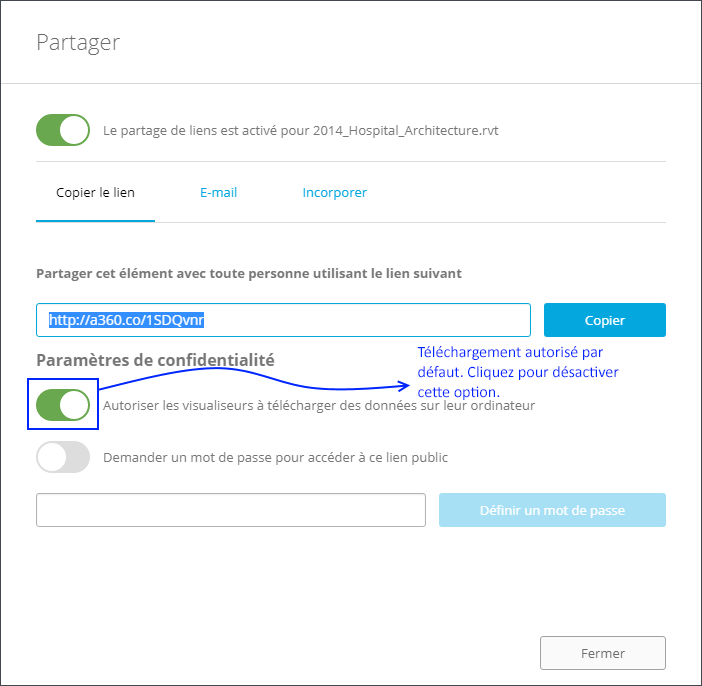Click the blue annotation arrow head
Viewport: 702px width, 686px height.
tap(407, 384)
